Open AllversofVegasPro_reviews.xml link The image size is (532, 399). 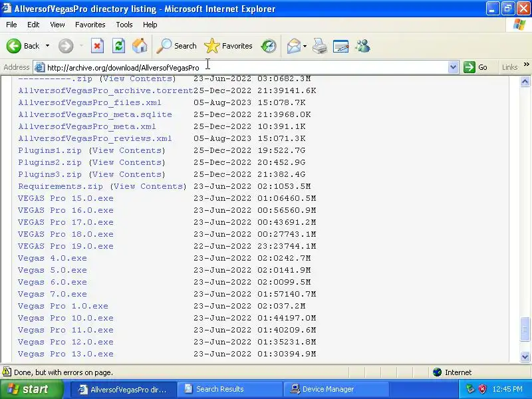(x=95, y=138)
